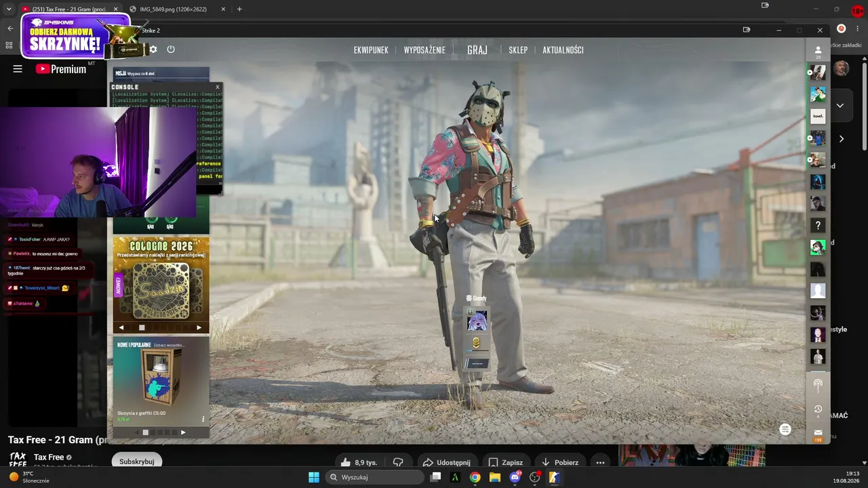Select the GRAJ menu item

[477, 50]
